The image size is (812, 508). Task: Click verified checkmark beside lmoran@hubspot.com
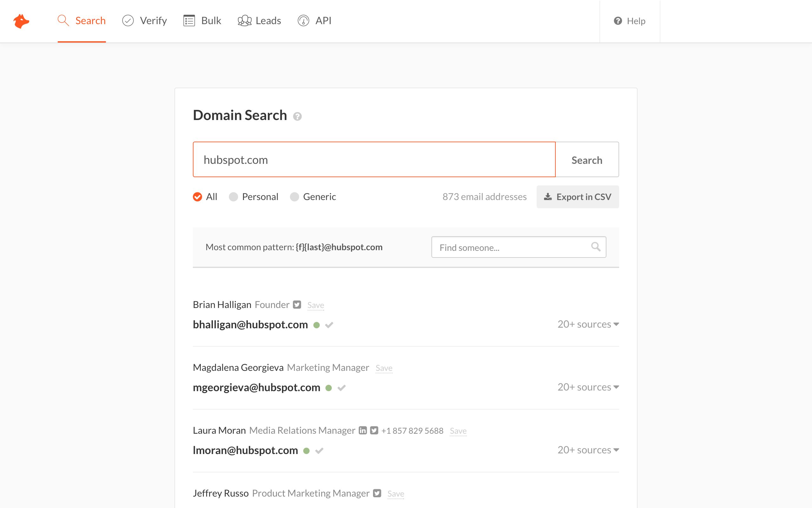click(x=319, y=451)
